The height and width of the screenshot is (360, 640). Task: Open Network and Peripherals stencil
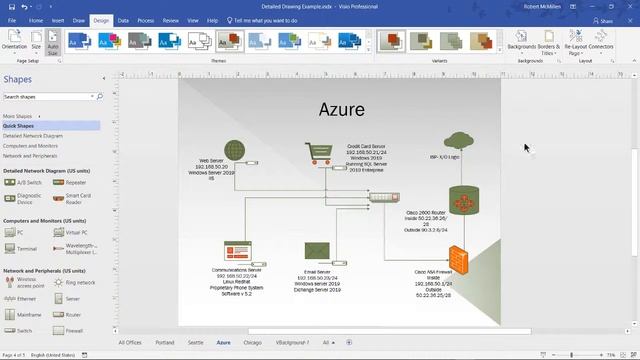pyautogui.click(x=30, y=156)
